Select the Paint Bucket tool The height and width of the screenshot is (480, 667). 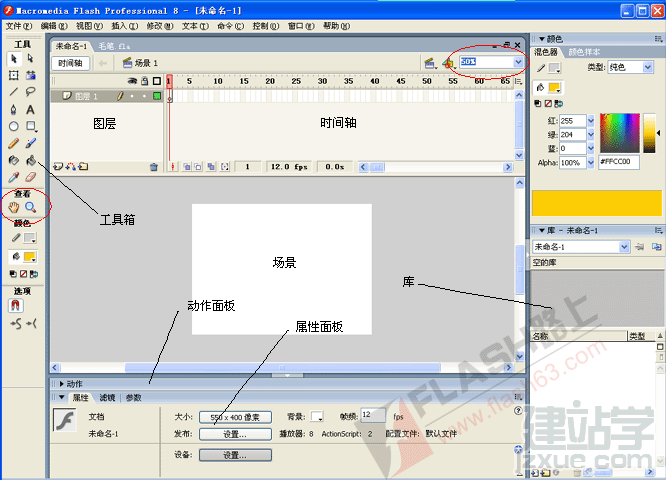[x=30, y=160]
